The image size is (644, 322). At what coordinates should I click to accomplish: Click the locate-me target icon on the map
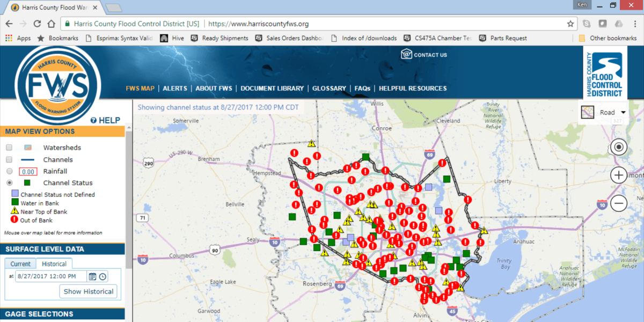[619, 147]
